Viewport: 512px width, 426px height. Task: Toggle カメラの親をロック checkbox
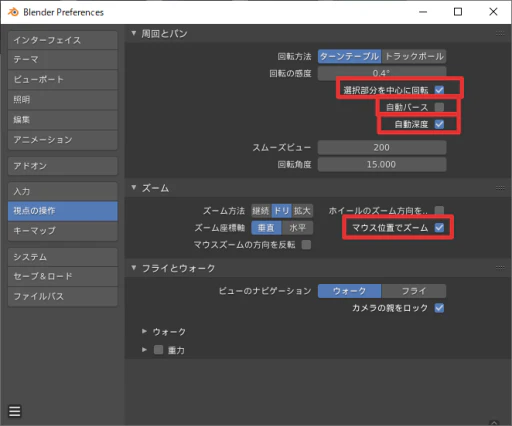[439, 308]
